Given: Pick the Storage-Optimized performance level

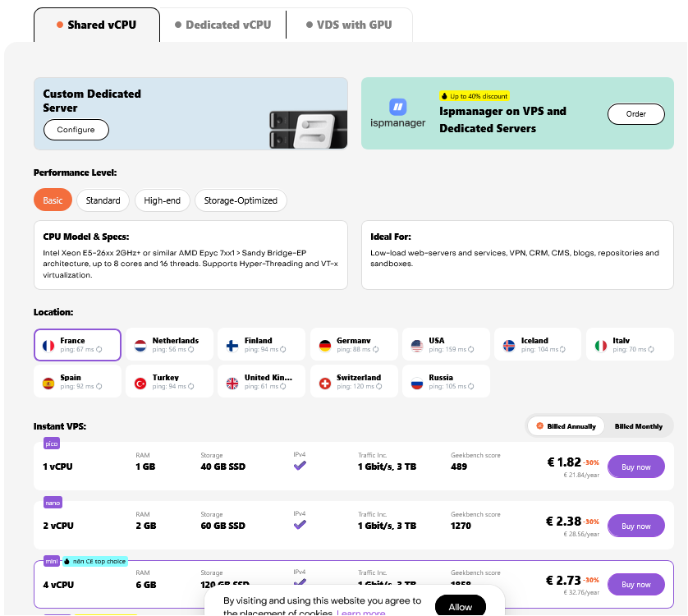Looking at the screenshot, I should click(x=241, y=200).
